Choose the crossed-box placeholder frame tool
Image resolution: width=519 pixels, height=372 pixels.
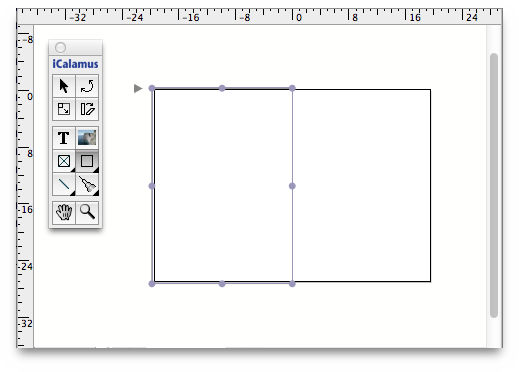(x=64, y=161)
